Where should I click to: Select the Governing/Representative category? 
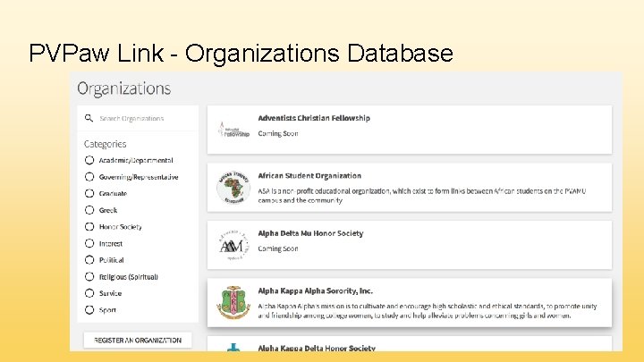point(89,177)
